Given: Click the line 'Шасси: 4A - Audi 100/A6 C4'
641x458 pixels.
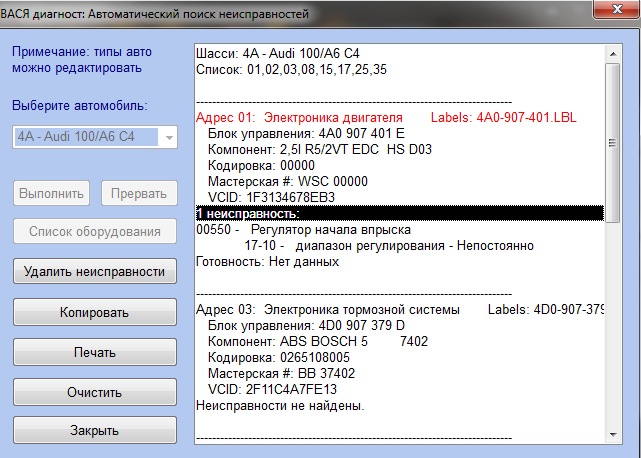Looking at the screenshot, I should pos(278,54).
